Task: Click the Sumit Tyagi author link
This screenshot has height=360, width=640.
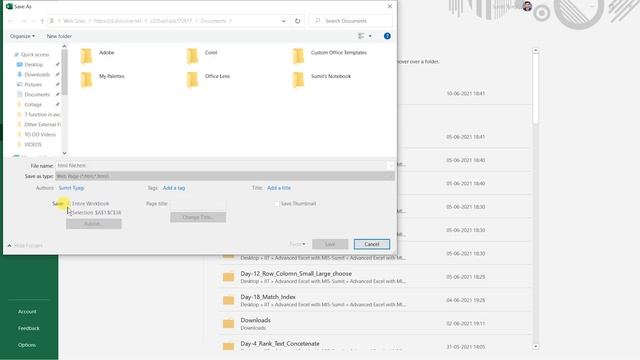Action: pyautogui.click(x=71, y=188)
